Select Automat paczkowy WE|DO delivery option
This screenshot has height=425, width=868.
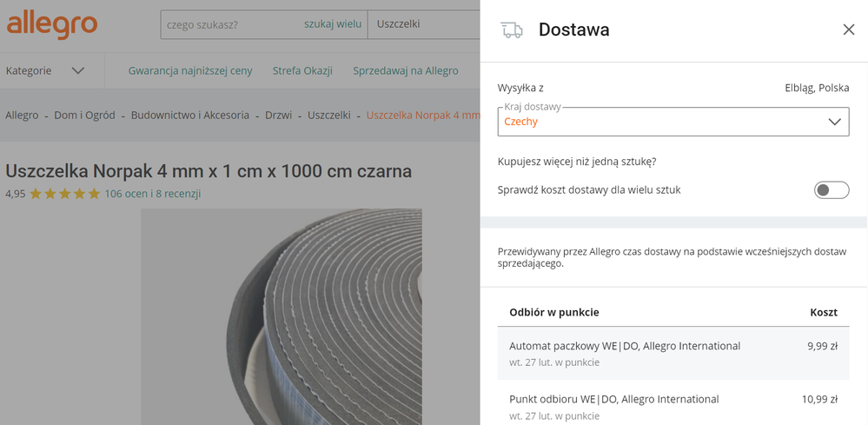pyautogui.click(x=673, y=353)
